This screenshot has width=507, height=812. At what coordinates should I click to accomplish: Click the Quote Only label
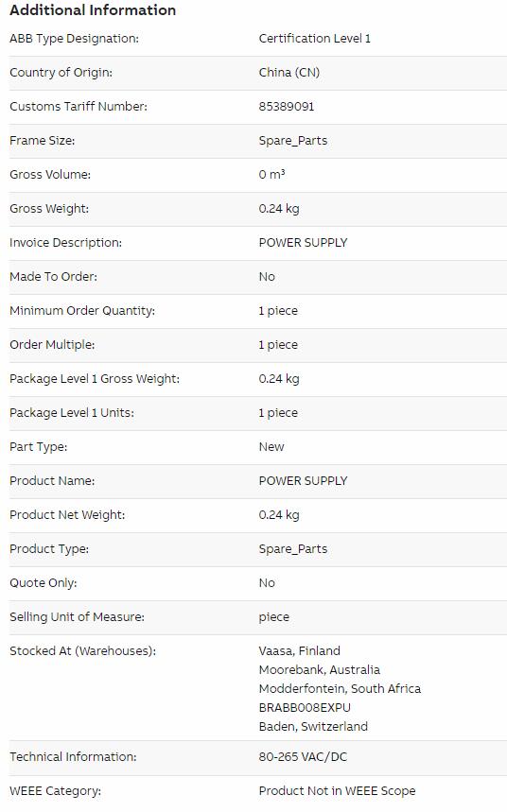[43, 583]
